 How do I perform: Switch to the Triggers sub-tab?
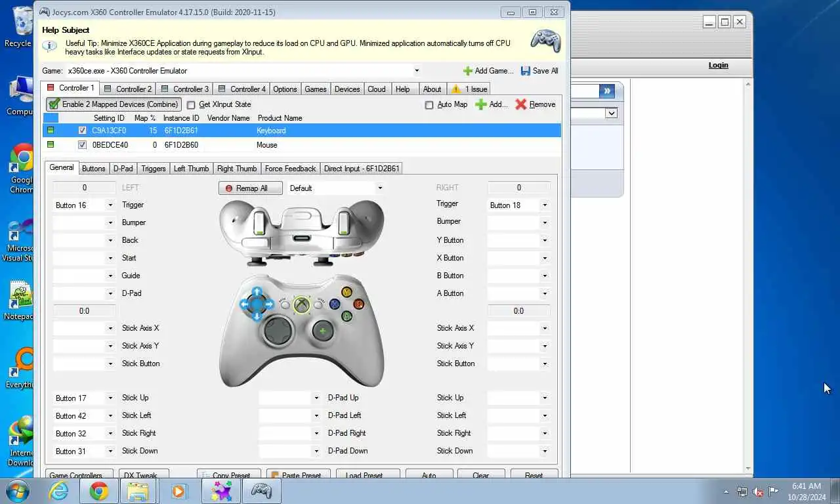tap(154, 169)
